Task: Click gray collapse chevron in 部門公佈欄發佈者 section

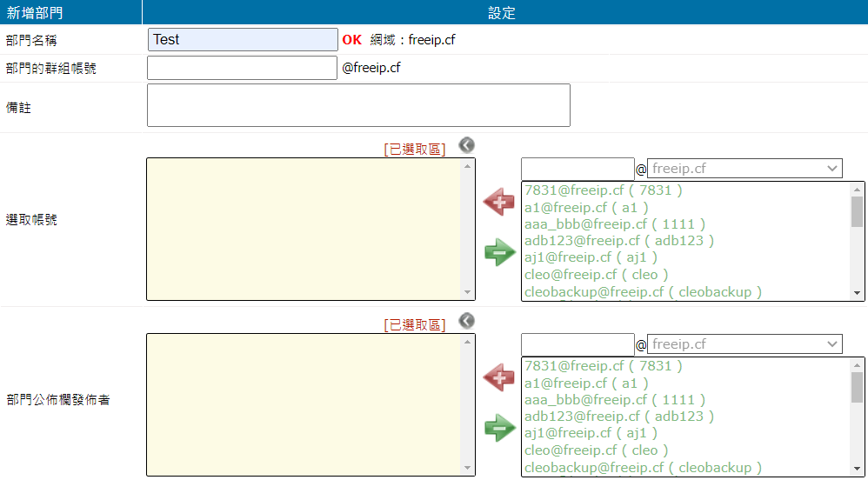Action: 467,321
